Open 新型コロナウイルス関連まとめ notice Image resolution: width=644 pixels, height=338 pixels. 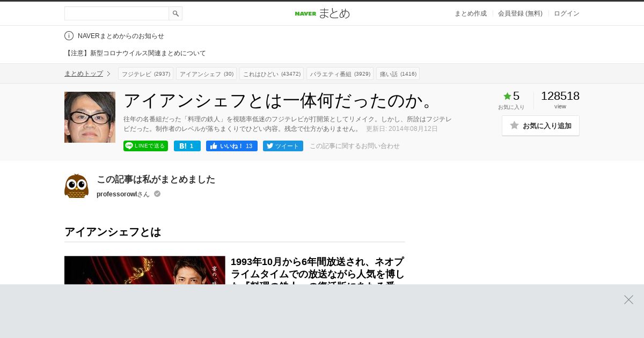135,53
